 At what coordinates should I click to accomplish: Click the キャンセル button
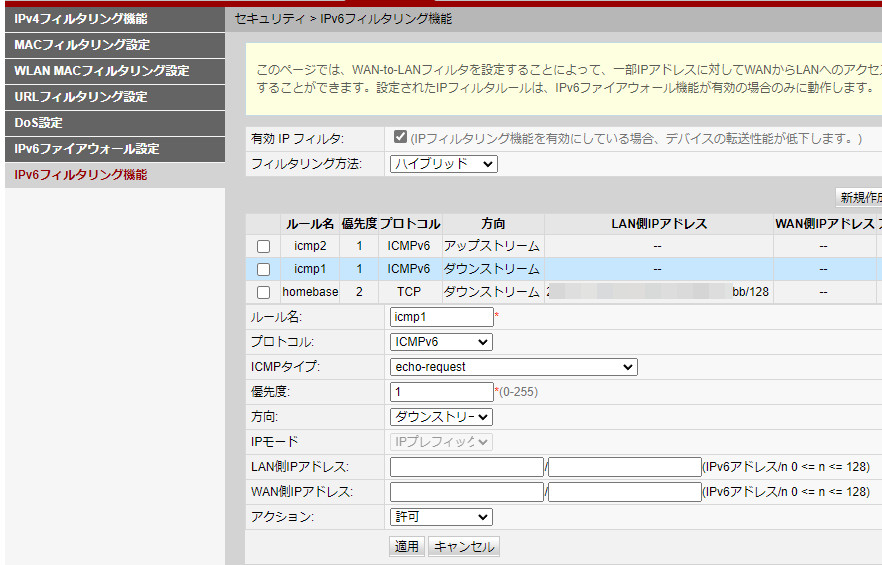[x=464, y=546]
